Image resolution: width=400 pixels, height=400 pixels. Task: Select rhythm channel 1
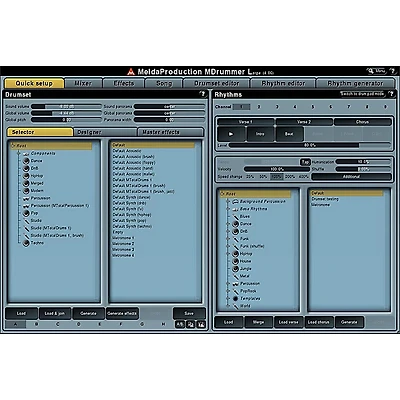[x=241, y=107]
